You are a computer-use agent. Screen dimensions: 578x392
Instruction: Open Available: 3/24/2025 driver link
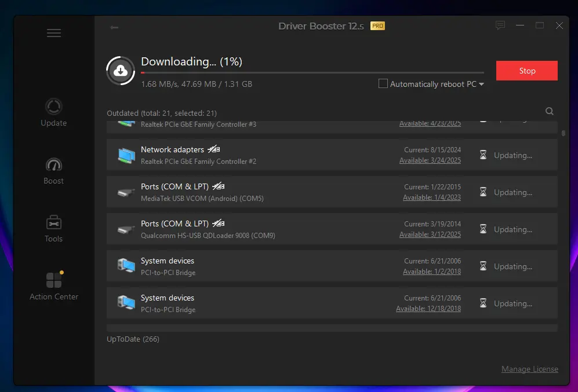coord(430,160)
